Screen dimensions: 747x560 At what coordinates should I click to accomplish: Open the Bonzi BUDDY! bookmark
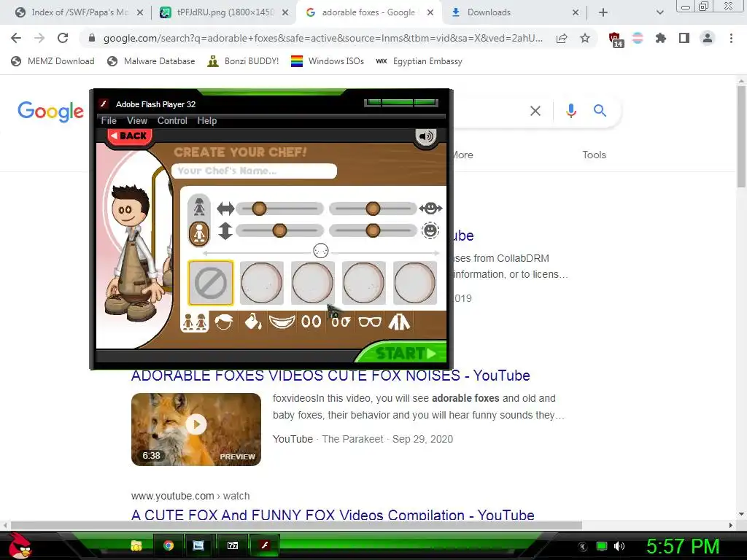[x=243, y=61]
